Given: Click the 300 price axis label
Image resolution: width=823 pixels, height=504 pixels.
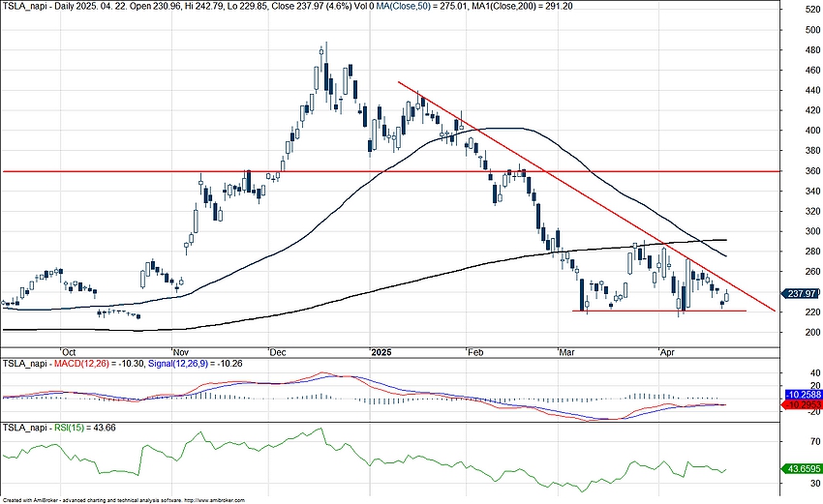Looking at the screenshot, I should (x=812, y=231).
